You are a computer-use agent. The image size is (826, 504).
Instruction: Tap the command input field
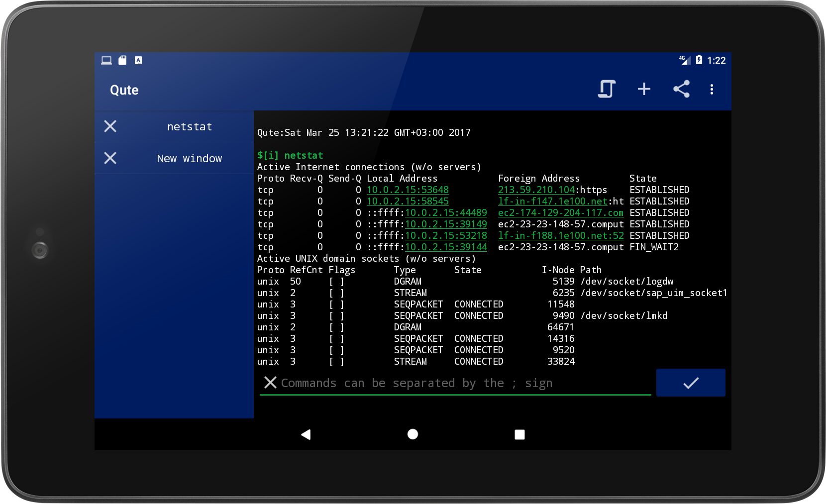click(x=448, y=383)
